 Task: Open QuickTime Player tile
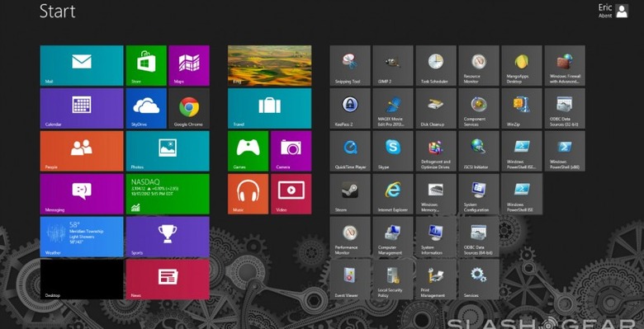click(x=350, y=151)
